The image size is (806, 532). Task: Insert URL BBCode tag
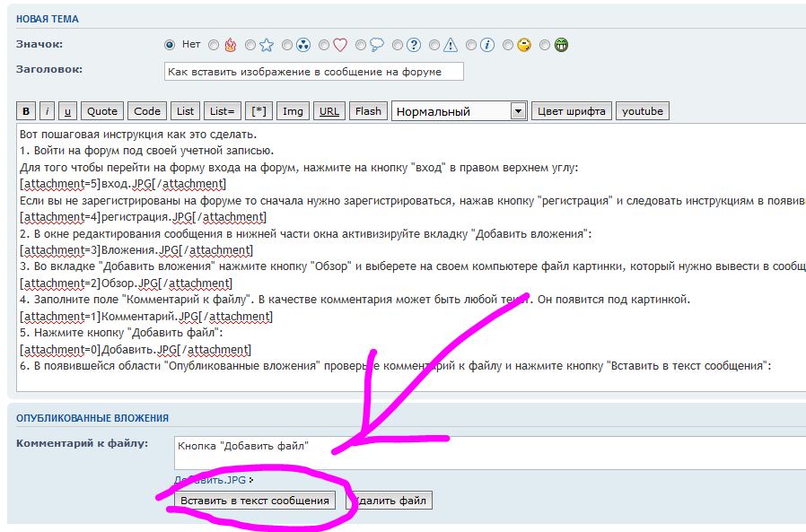click(329, 111)
